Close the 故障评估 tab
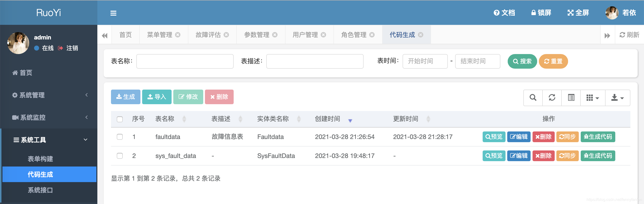Screen dimensions: 644x204 click(226, 35)
